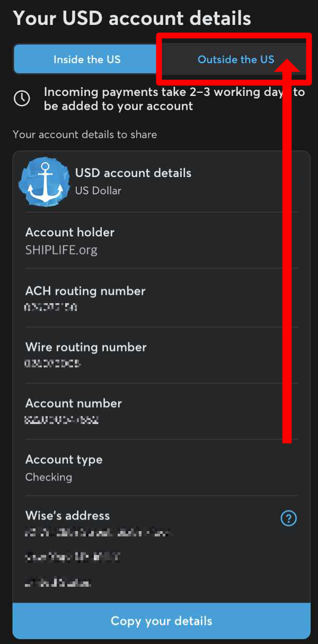Viewport: 318px width, 644px height.
Task: Click the incoming payments working days notice
Action: [x=174, y=99]
